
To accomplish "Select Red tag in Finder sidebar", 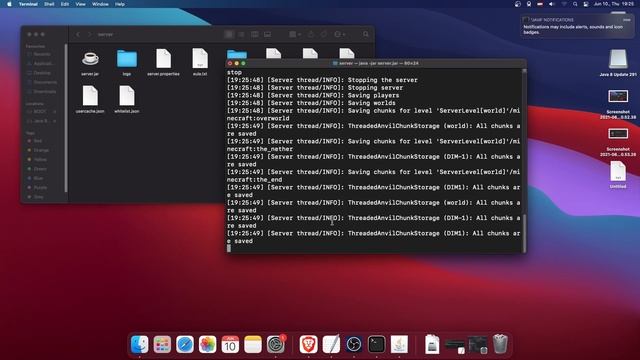I will [35, 140].
